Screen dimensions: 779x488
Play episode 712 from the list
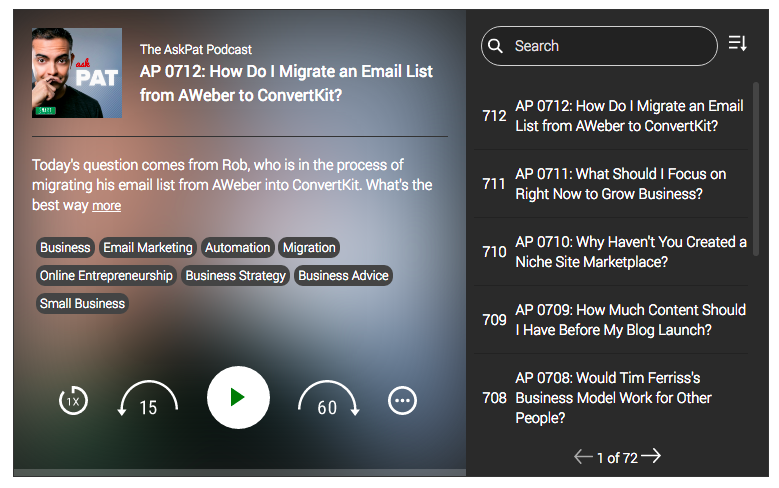(611, 116)
